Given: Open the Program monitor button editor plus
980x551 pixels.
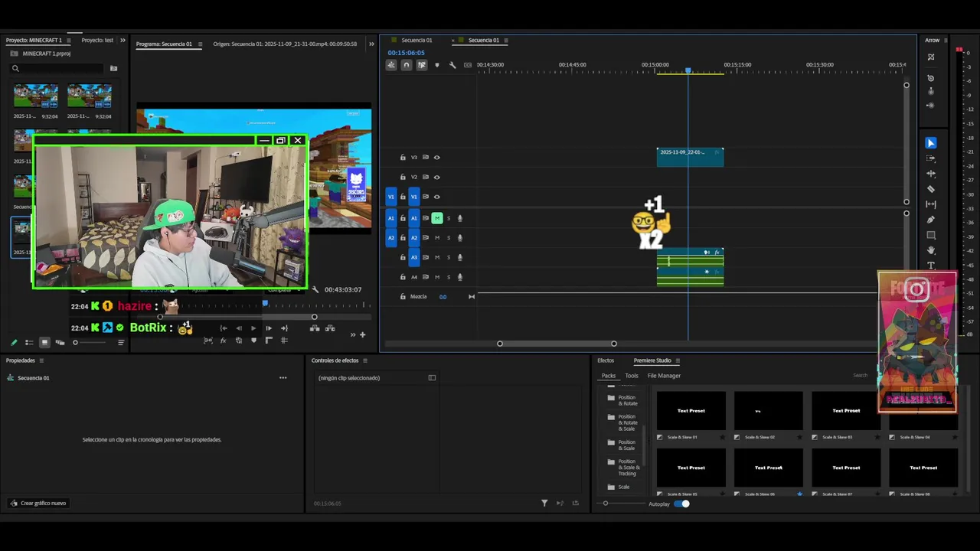Looking at the screenshot, I should pyautogui.click(x=363, y=334).
